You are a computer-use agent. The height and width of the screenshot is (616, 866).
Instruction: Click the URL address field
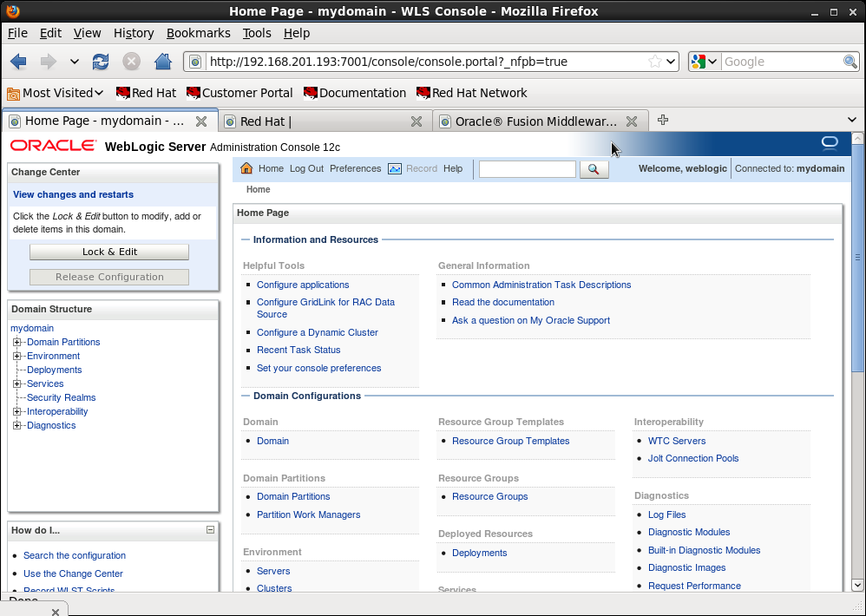click(426, 62)
